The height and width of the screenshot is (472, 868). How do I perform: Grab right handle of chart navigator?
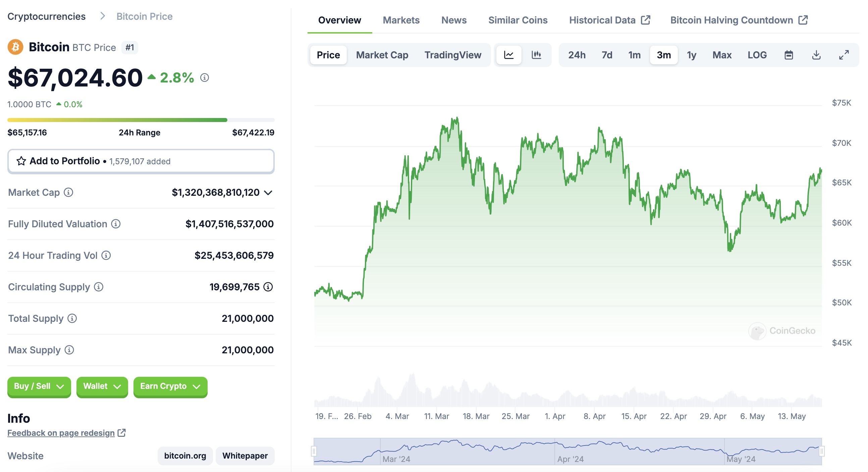822,451
